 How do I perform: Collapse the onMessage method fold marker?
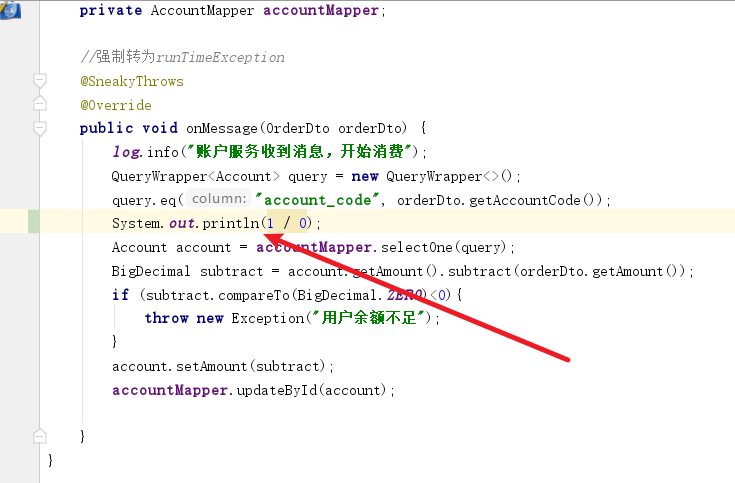[x=39, y=128]
